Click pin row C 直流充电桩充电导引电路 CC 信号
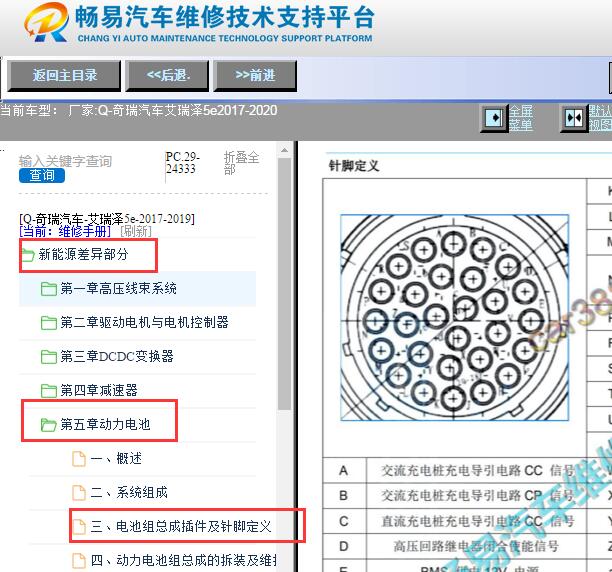The height and width of the screenshot is (572, 612). (455, 521)
